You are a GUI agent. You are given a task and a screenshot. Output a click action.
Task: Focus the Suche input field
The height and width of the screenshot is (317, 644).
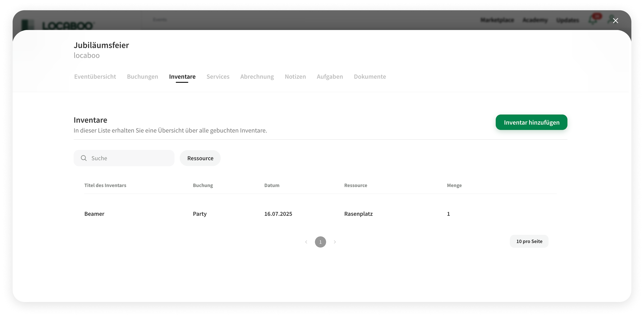[x=130, y=158]
